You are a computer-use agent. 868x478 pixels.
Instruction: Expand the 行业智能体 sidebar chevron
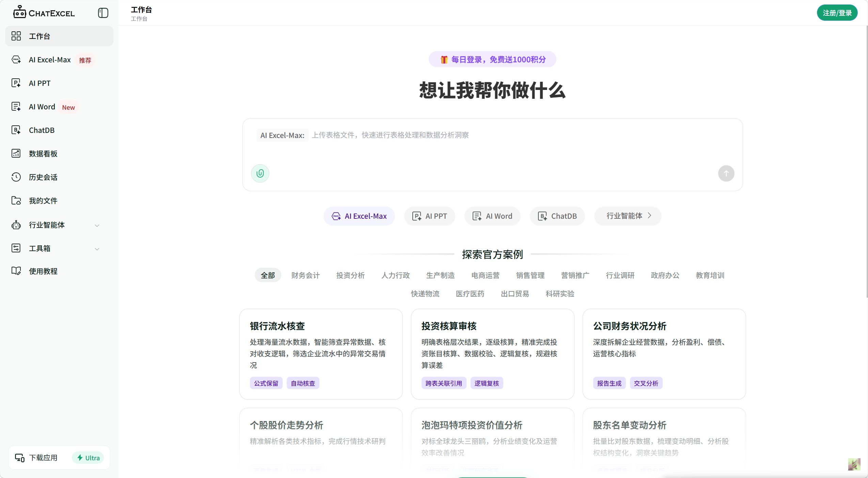(97, 226)
